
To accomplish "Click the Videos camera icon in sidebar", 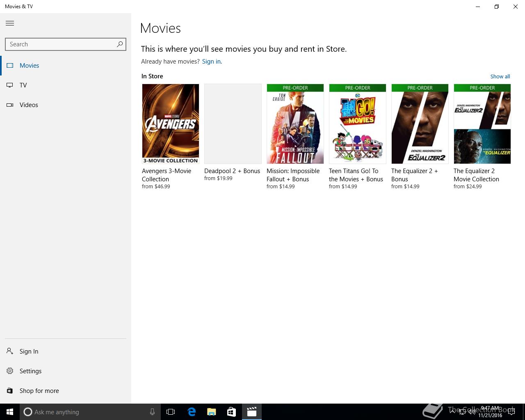I will tap(10, 105).
